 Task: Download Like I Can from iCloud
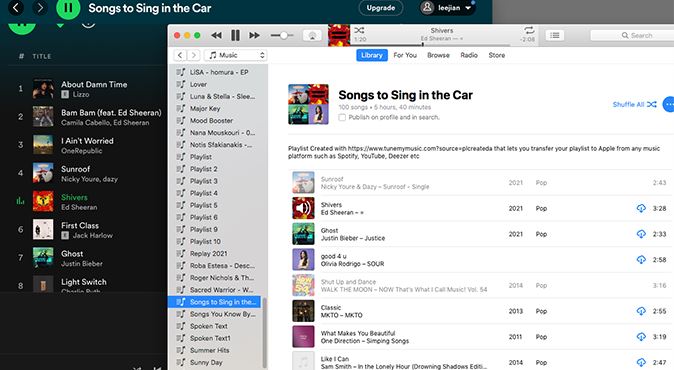tap(641, 362)
